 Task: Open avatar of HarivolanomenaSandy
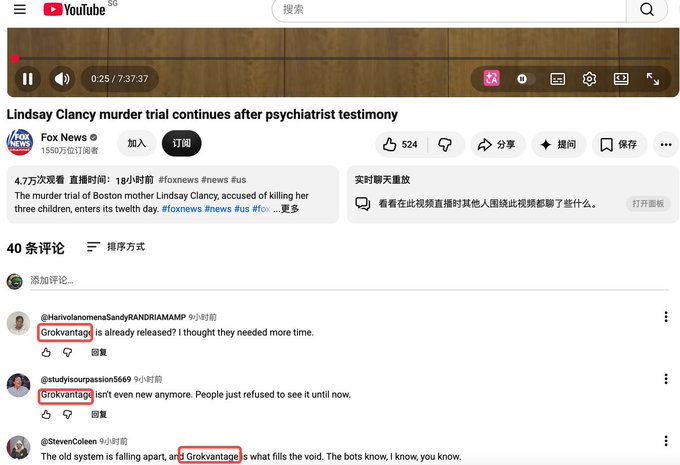(19, 323)
